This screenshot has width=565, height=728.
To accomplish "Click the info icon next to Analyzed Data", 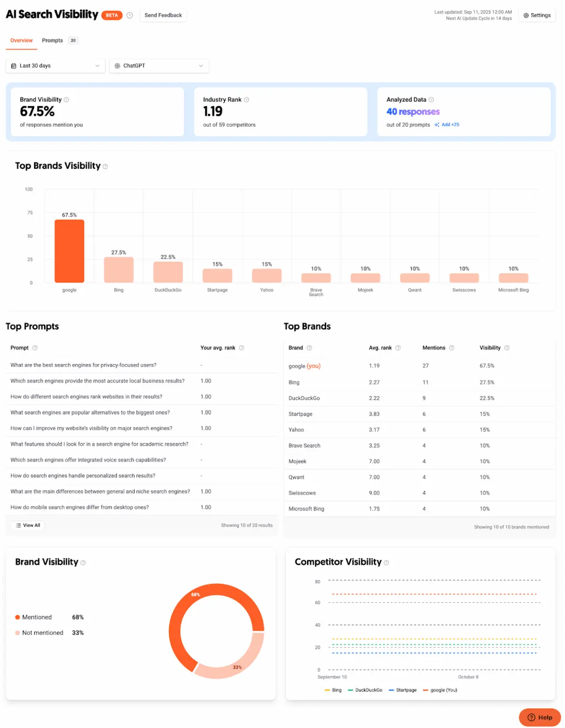I will pyautogui.click(x=431, y=100).
